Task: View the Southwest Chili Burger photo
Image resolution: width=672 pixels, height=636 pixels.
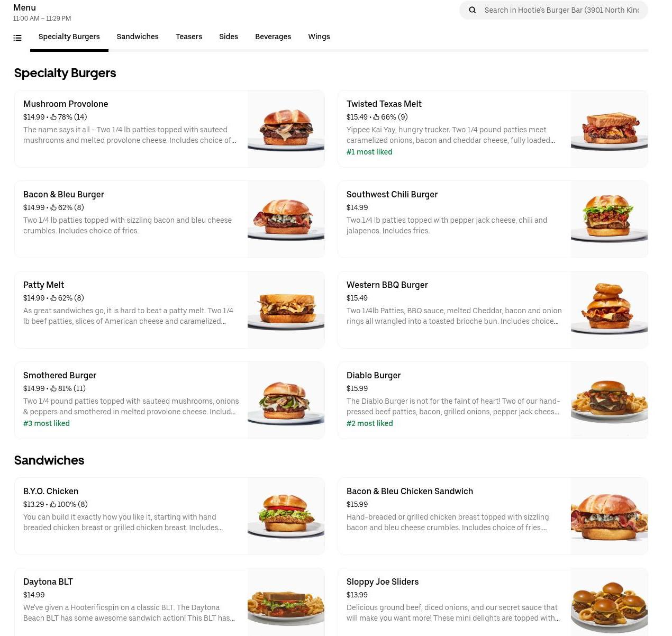Action: [609, 219]
